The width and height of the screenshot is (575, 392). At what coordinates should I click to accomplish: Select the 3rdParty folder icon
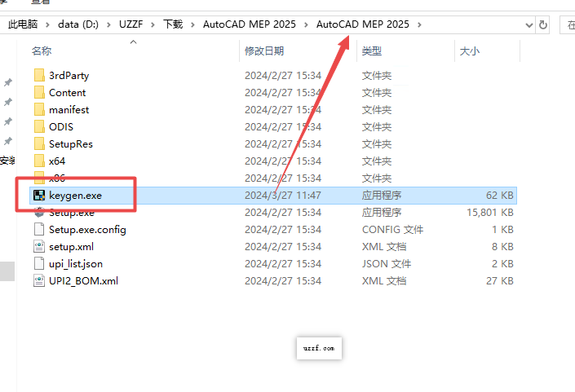point(39,76)
